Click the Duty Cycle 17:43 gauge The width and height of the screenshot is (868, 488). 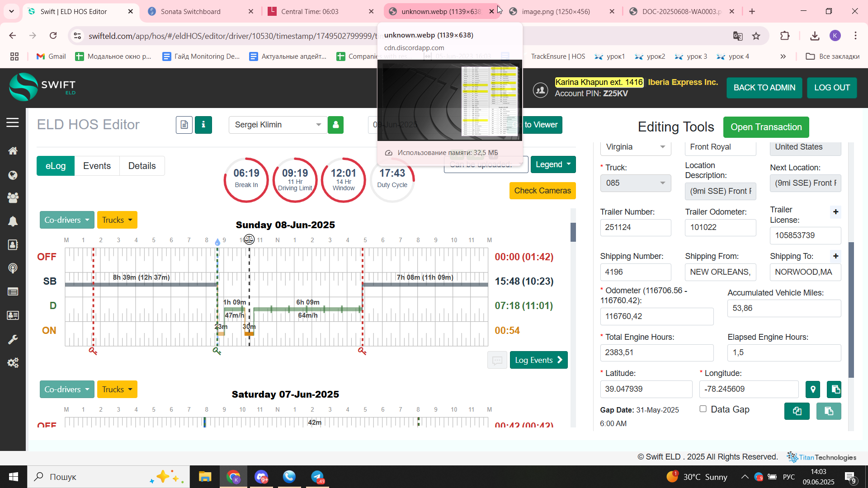point(392,179)
